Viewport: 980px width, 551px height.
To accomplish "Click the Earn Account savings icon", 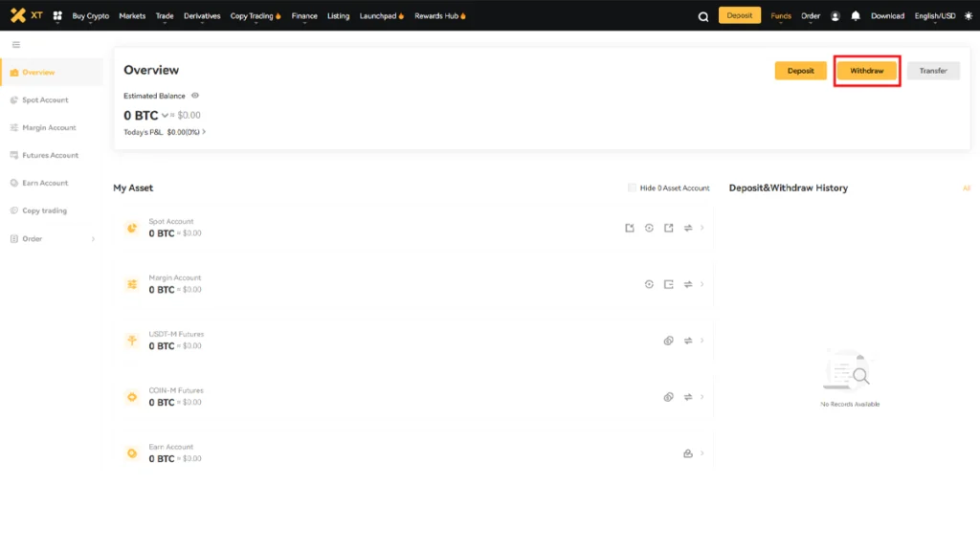I will click(688, 452).
